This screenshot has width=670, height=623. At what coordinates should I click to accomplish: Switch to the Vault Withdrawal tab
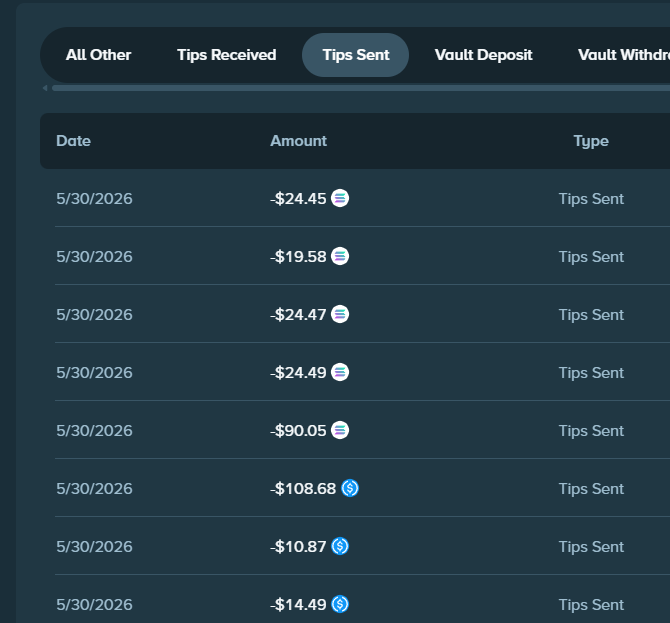(x=623, y=55)
